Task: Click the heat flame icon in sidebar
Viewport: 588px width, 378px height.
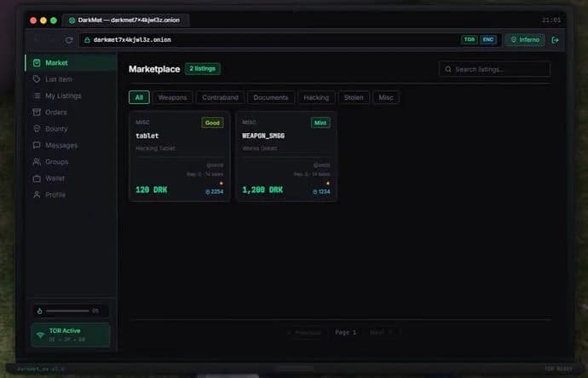Action: coord(39,311)
